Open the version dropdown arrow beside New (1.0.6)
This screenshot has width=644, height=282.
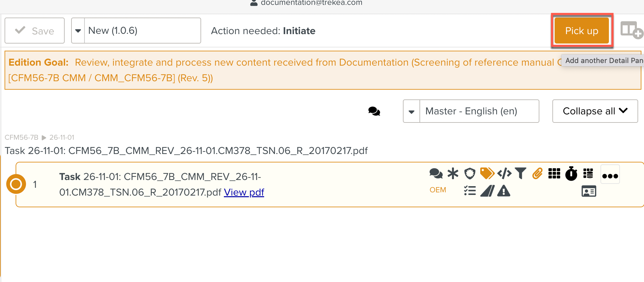[x=78, y=31]
